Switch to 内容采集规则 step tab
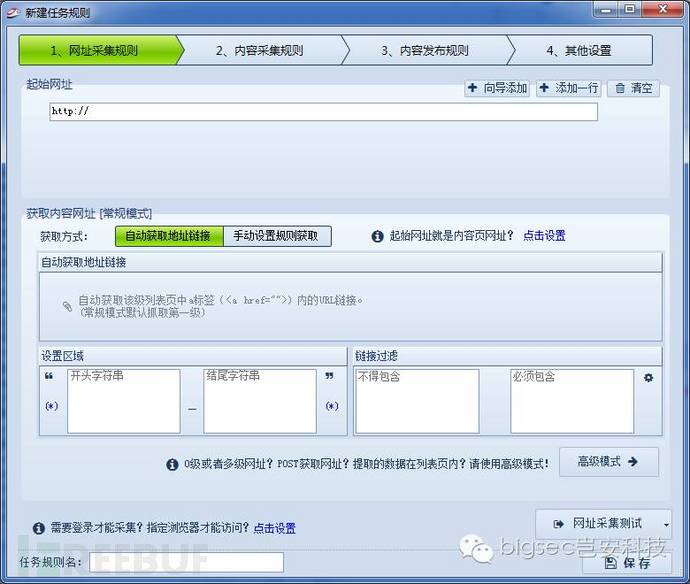The image size is (690, 584). [260, 50]
